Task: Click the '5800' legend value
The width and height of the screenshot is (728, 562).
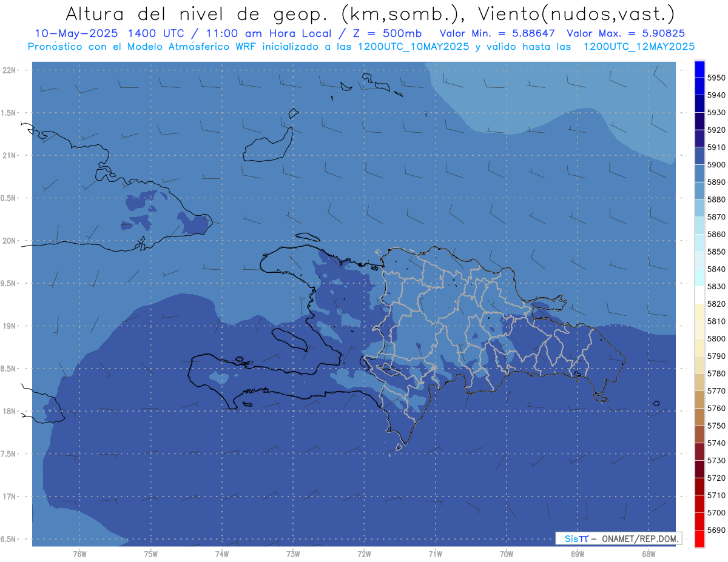Action: click(x=716, y=339)
